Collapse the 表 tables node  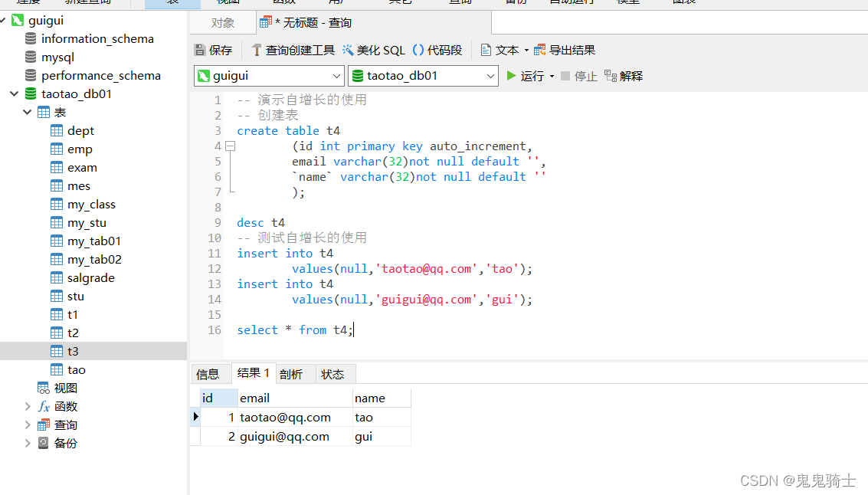pos(27,113)
